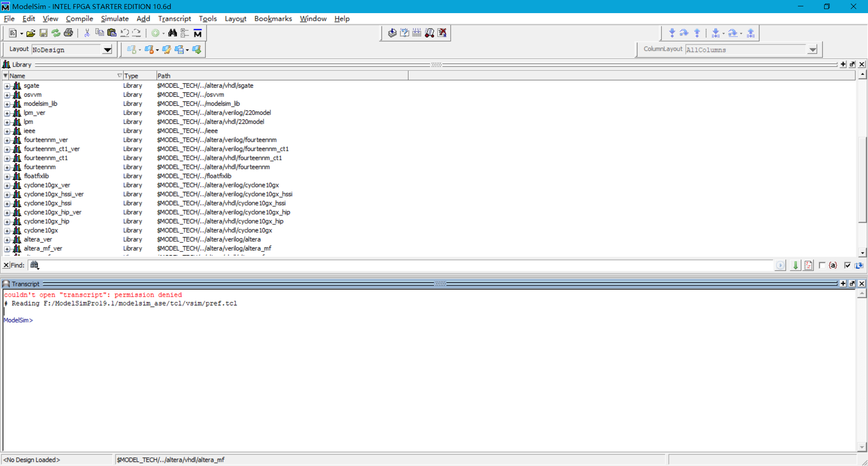Image resolution: width=868 pixels, height=466 pixels.
Task: Click the Search Options icon in Find bar
Action: pyautogui.click(x=809, y=266)
